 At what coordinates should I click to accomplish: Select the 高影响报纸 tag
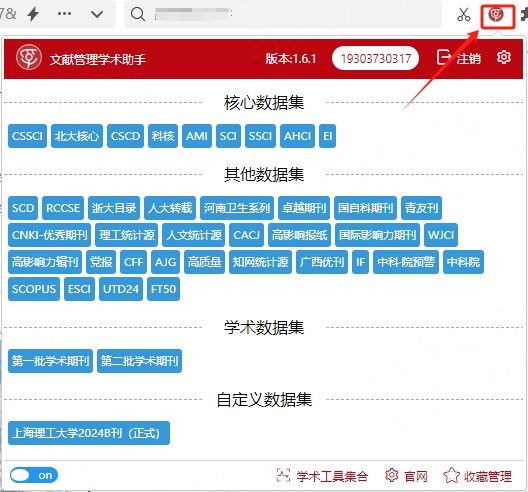click(x=299, y=235)
